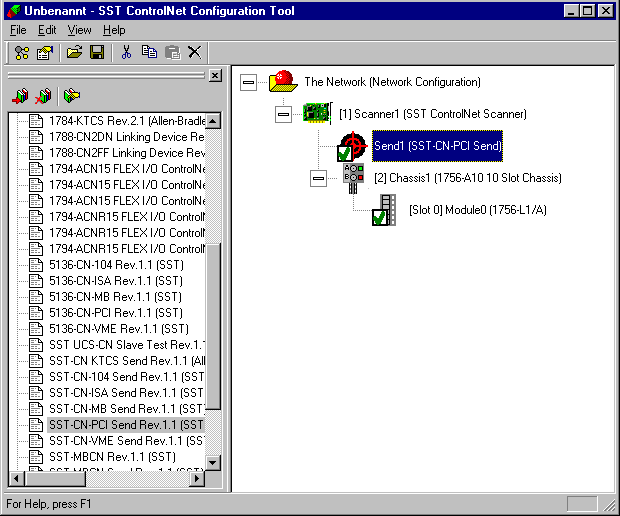Viewport: 620px width, 516px height.
Task: Click the network configuration toolbar icon
Action: pos(21,53)
